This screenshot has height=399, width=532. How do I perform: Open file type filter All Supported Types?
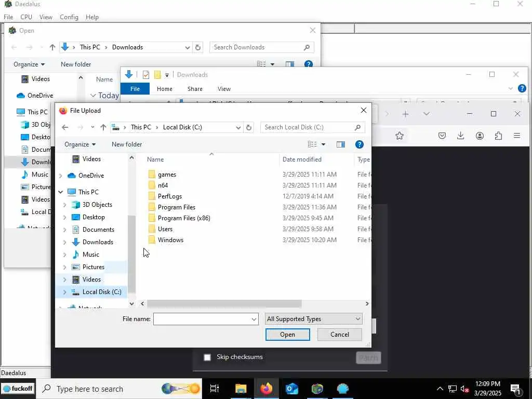[x=313, y=319]
